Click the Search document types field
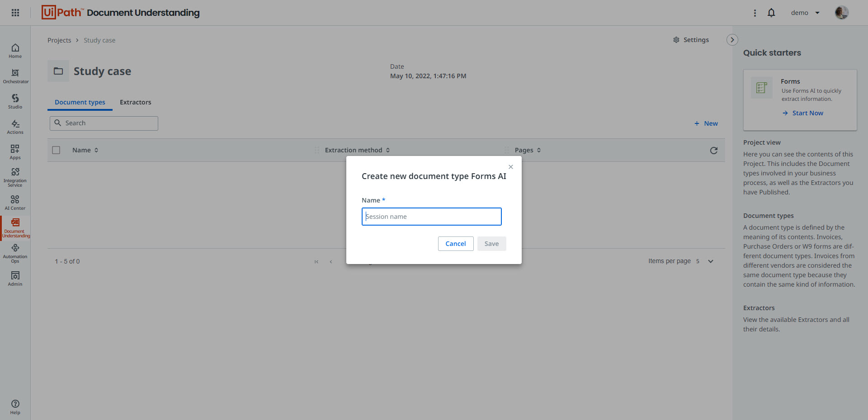Image resolution: width=868 pixels, height=420 pixels. [x=104, y=123]
